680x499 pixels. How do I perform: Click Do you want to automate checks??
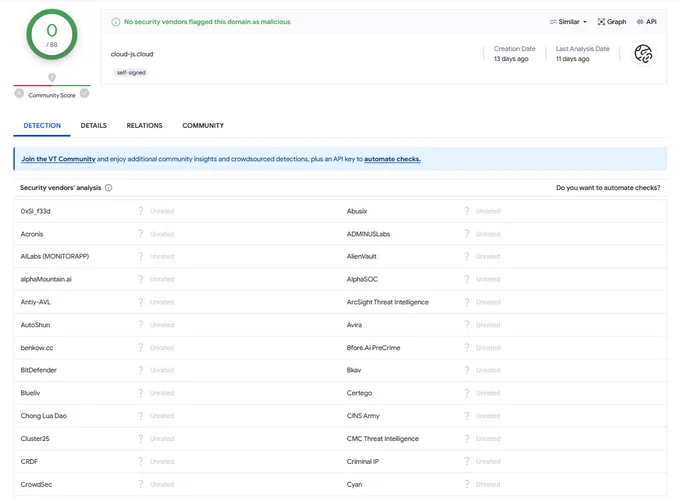click(608, 188)
